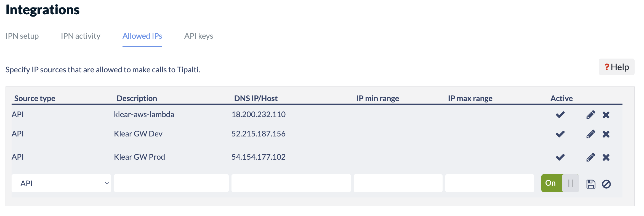Delete the klear-aws-lambda IP entry

[x=606, y=115]
